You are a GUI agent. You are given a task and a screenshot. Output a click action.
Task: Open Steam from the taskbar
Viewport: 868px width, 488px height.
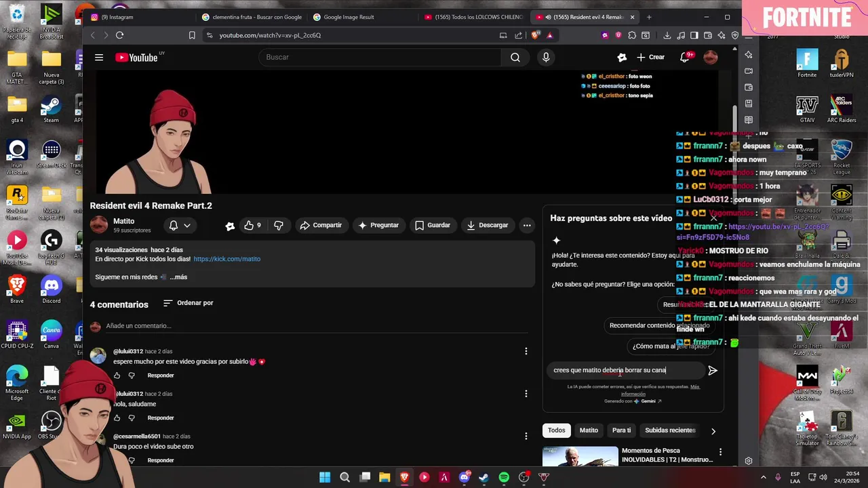click(484, 478)
